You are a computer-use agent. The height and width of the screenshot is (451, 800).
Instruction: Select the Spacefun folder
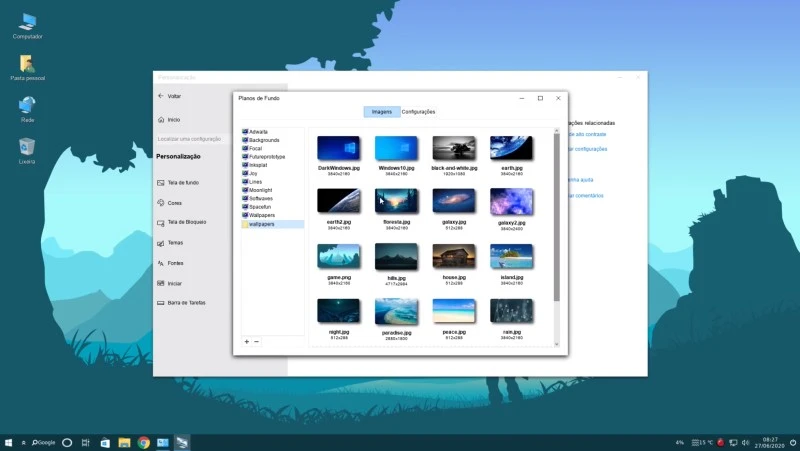click(x=257, y=207)
